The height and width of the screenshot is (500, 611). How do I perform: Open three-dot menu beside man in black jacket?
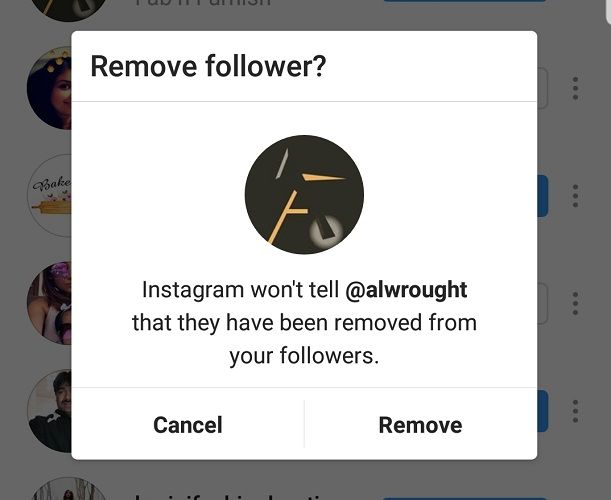pos(575,411)
